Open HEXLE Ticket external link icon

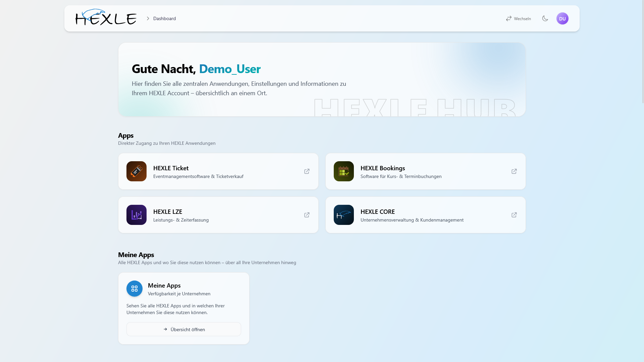(x=307, y=171)
